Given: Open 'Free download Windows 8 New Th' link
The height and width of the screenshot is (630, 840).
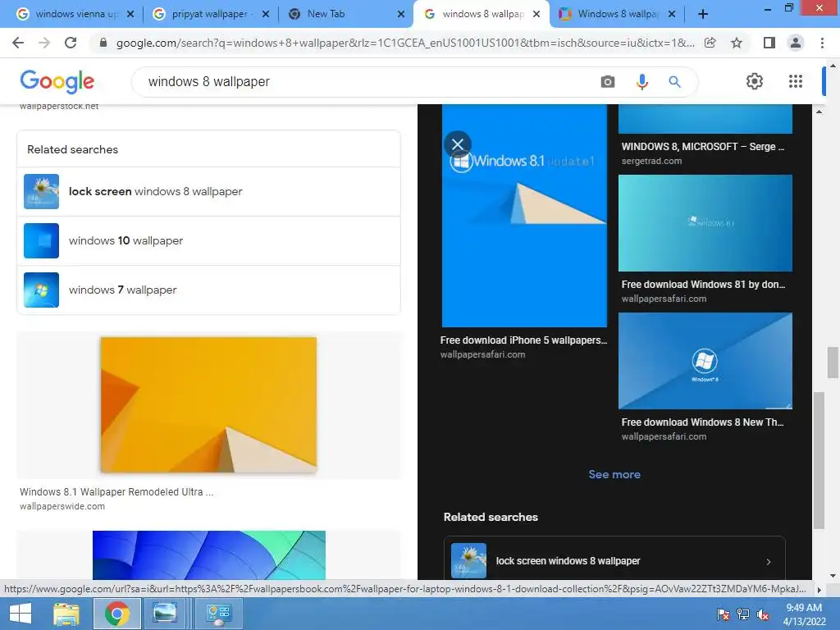Looking at the screenshot, I should [702, 422].
